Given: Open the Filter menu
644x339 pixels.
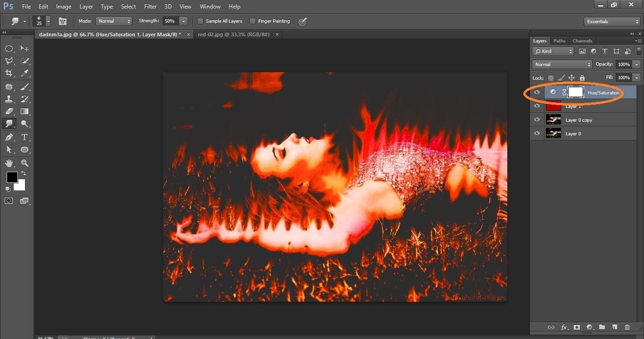Looking at the screenshot, I should pos(150,7).
